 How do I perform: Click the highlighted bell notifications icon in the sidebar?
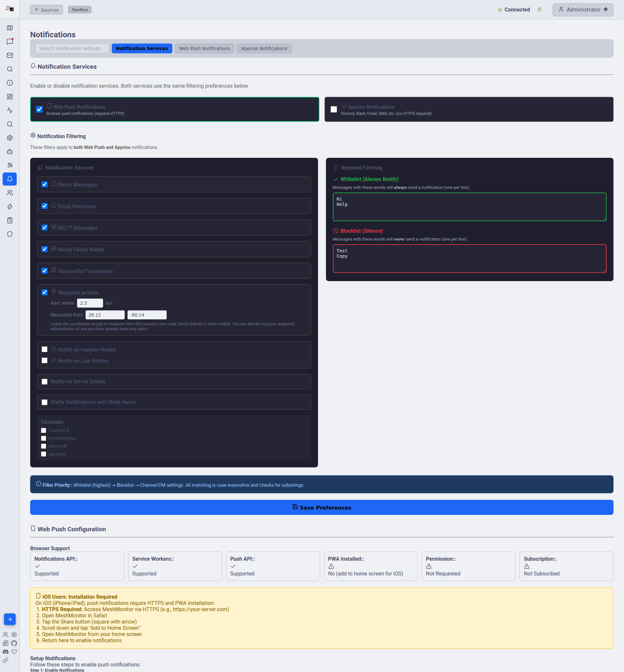click(10, 179)
